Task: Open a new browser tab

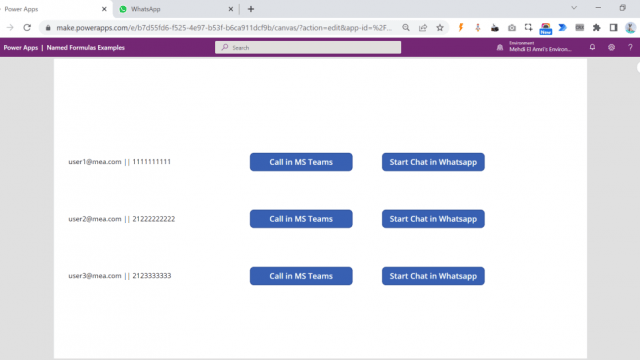Action: [x=251, y=9]
